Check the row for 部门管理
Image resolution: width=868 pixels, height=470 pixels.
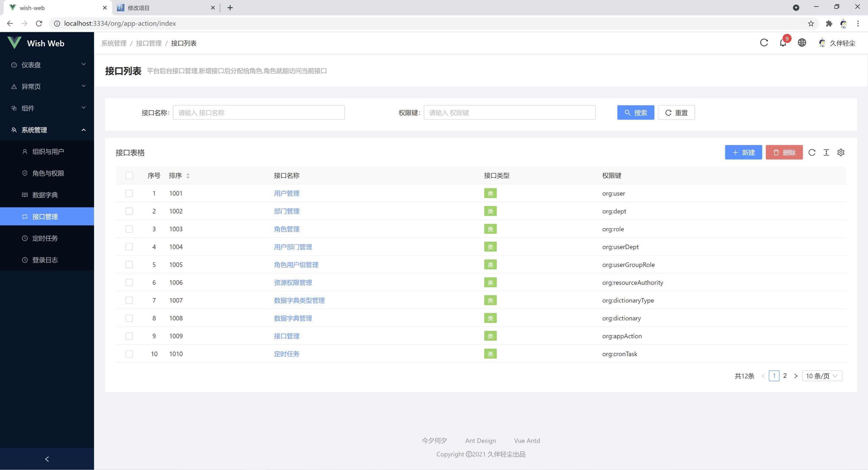point(129,211)
